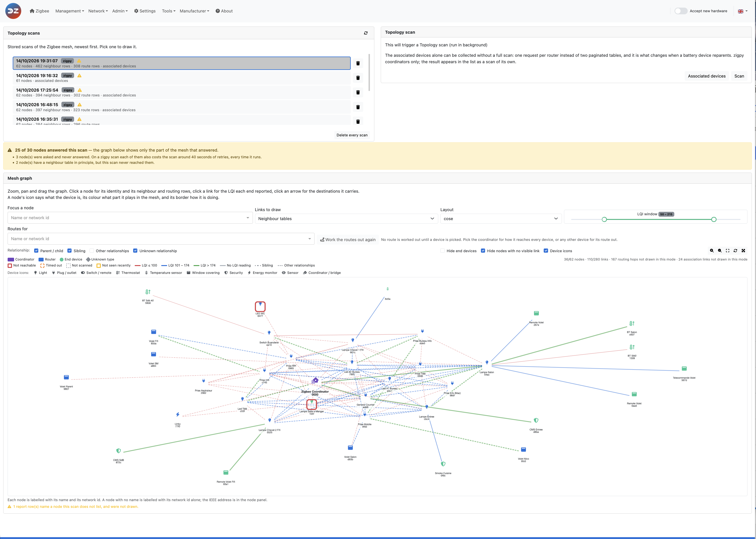Enable Hide end devices checkbox
This screenshot has width=756, height=539.
[442, 251]
